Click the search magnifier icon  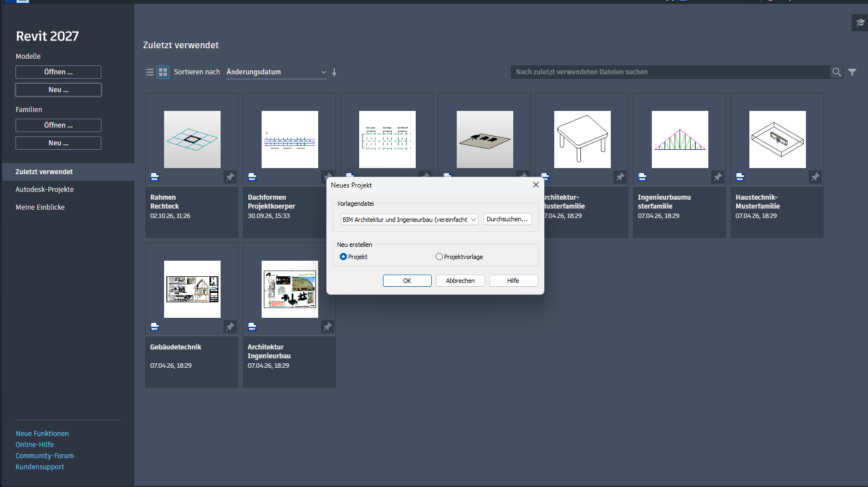(x=837, y=72)
